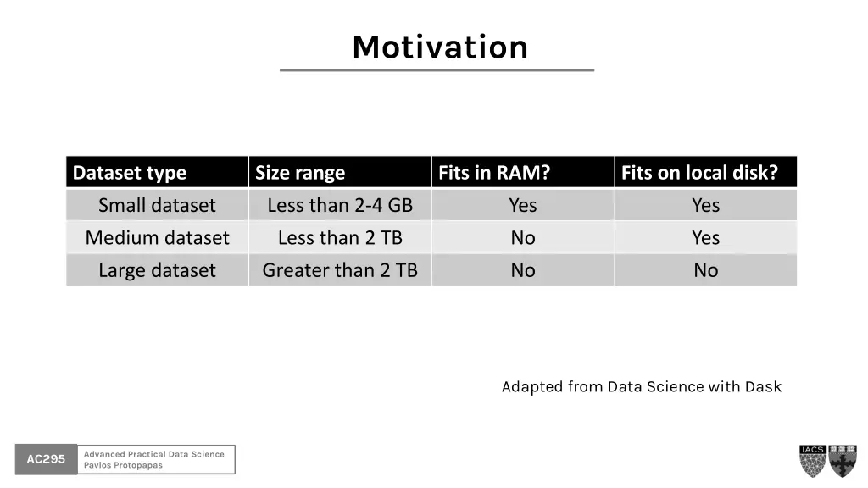Click the Large dataset local disk No cell
868x488 pixels.
click(x=705, y=270)
